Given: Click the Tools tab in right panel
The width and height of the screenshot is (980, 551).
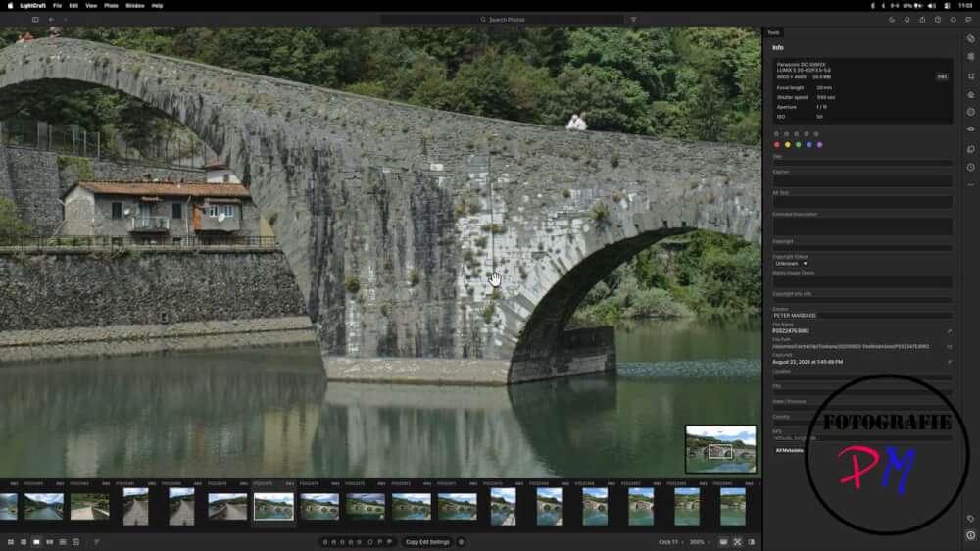Looking at the screenshot, I should pos(774,32).
